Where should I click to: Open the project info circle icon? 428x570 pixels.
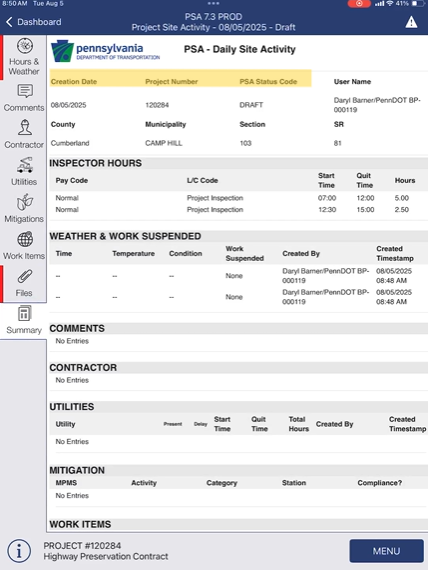(x=19, y=551)
